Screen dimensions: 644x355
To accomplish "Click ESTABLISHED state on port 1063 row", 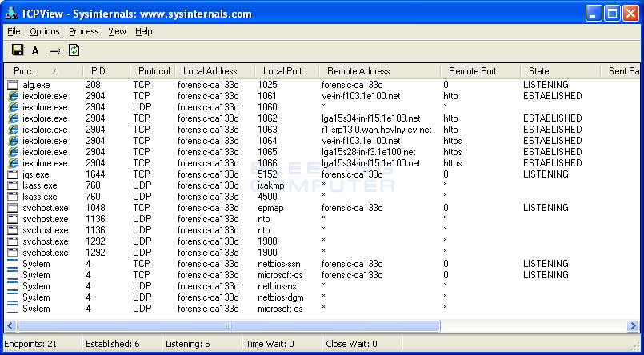I will tap(553, 130).
